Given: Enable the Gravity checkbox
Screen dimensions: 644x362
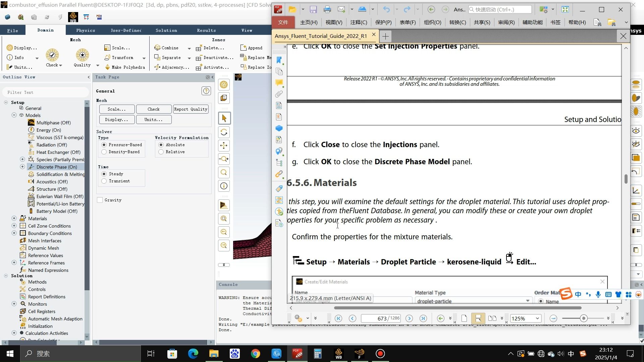Looking at the screenshot, I should (100, 200).
